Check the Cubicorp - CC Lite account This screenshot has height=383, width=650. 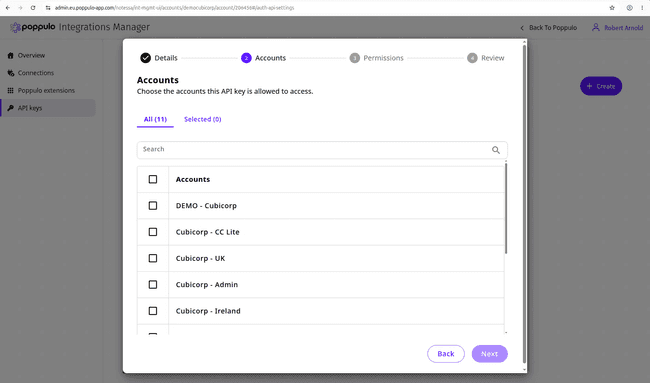[153, 232]
